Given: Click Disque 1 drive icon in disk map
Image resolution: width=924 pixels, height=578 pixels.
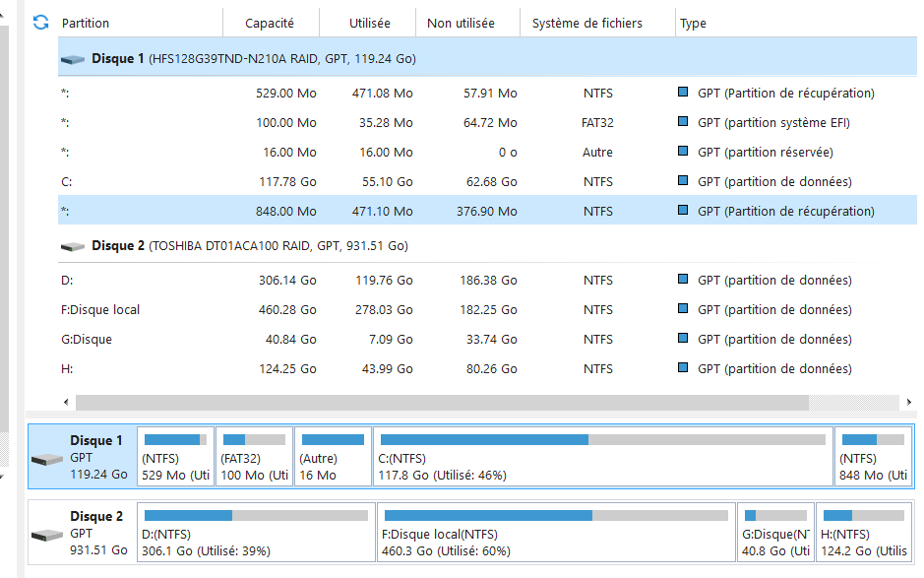Looking at the screenshot, I should click(47, 459).
